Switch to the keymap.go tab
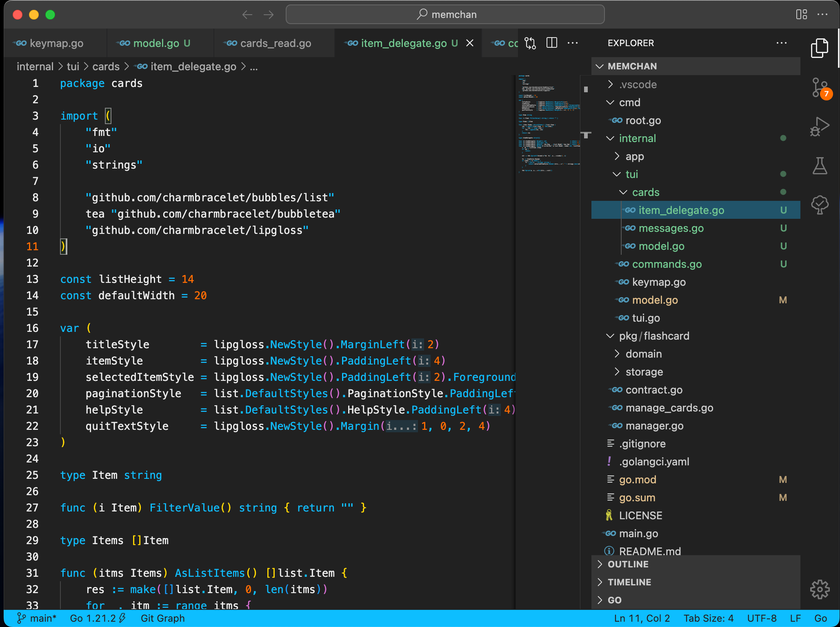This screenshot has height=627, width=840. 56,43
